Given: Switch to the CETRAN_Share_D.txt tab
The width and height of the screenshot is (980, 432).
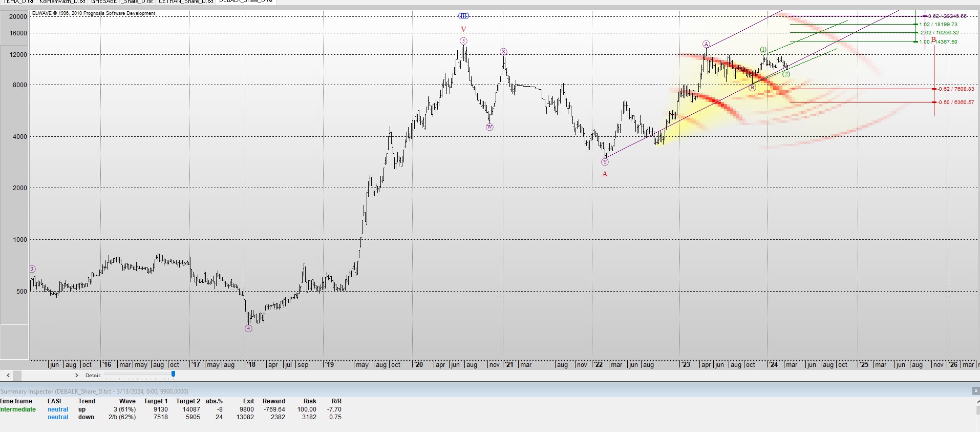Looking at the screenshot, I should [x=185, y=2].
